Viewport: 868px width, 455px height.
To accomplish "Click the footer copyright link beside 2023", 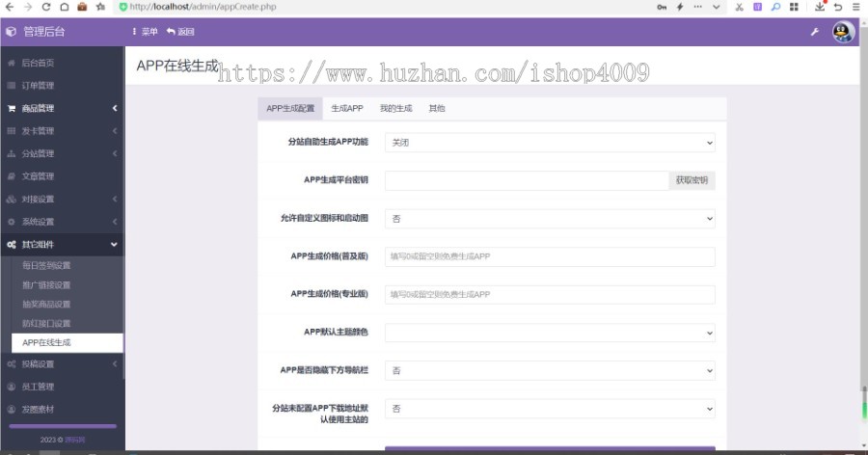I will click(x=74, y=440).
